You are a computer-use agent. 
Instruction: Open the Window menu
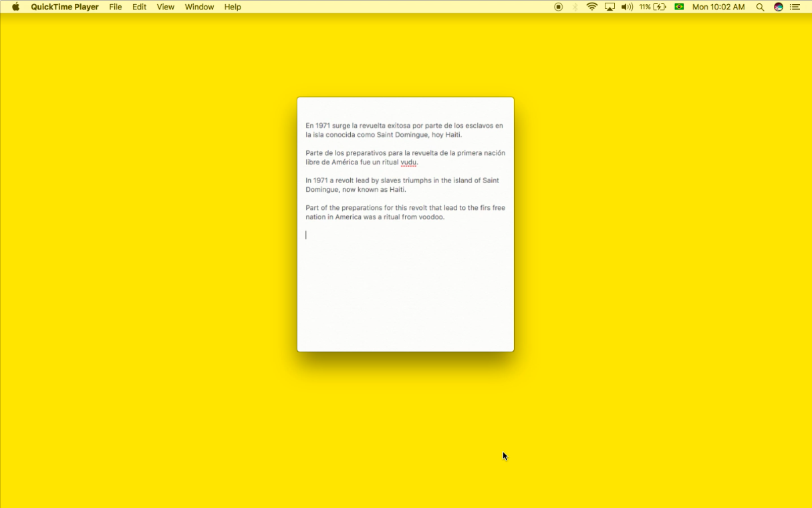(x=199, y=7)
